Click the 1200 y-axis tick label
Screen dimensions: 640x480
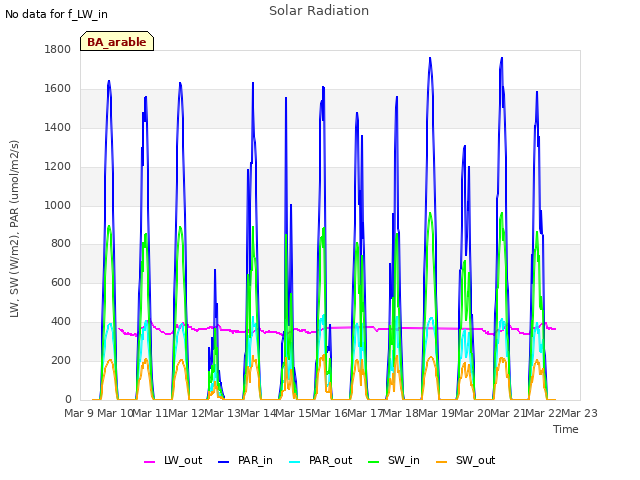point(58,167)
